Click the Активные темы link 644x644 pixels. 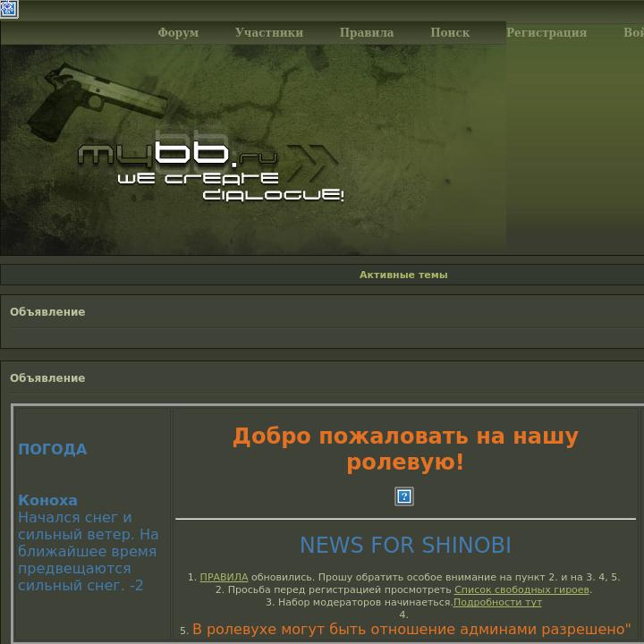pyautogui.click(x=403, y=275)
